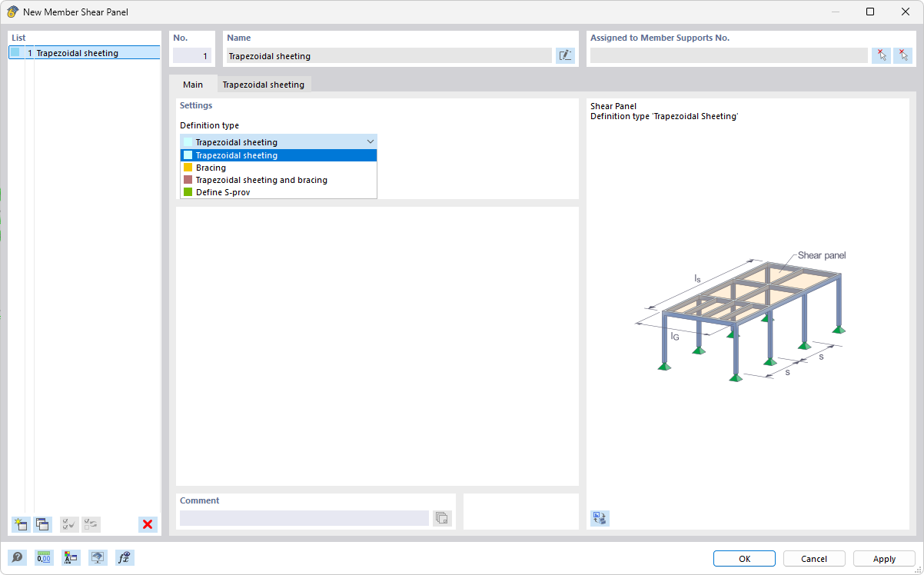The height and width of the screenshot is (575, 924).
Task: Click inside the Comment input field
Action: point(304,517)
